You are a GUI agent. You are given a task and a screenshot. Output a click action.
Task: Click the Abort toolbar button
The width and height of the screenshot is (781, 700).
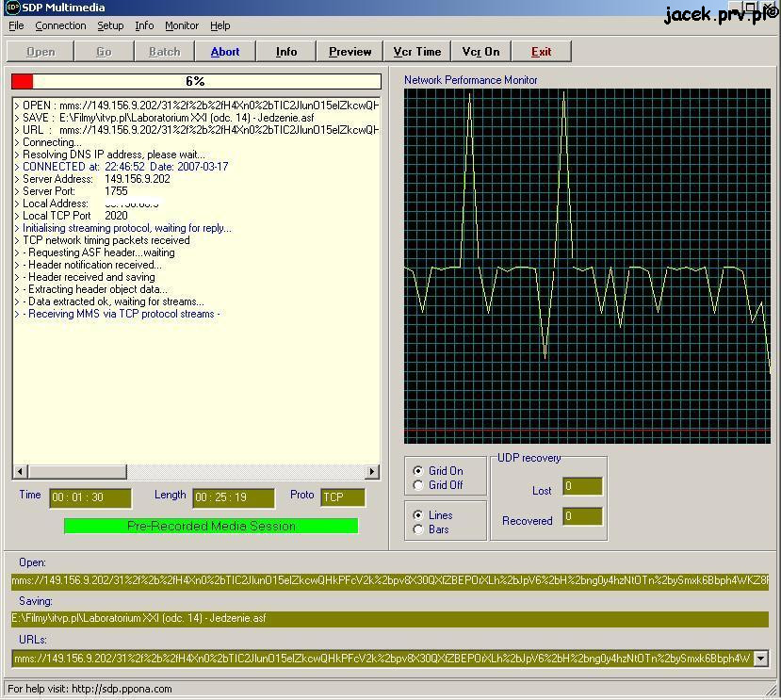point(224,52)
